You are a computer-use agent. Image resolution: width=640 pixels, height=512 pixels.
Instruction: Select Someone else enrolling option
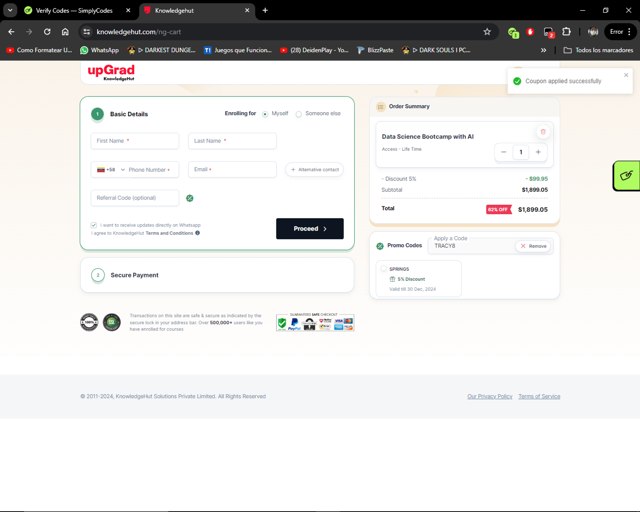coord(298,114)
